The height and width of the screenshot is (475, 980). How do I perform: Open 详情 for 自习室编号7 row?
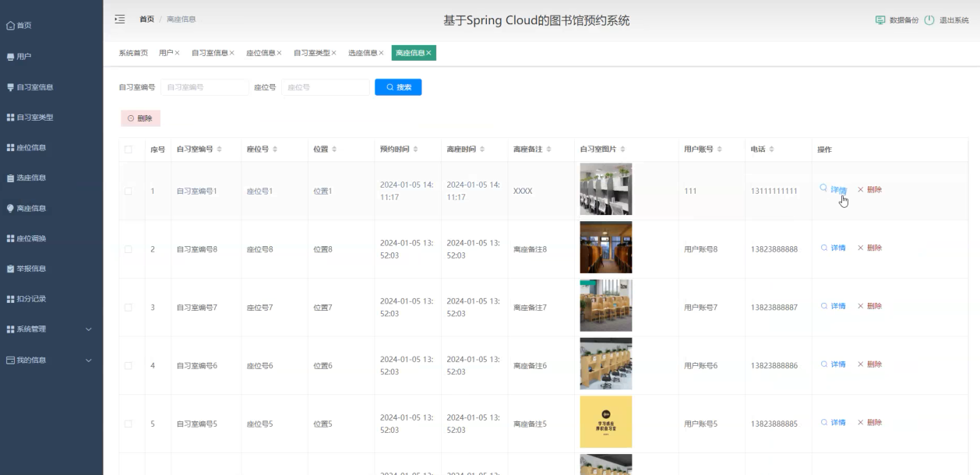834,306
